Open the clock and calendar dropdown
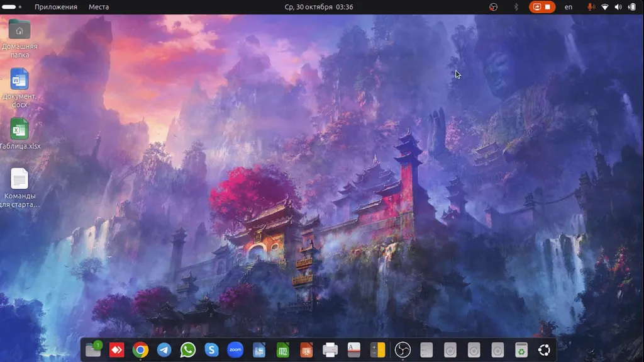 pos(319,7)
